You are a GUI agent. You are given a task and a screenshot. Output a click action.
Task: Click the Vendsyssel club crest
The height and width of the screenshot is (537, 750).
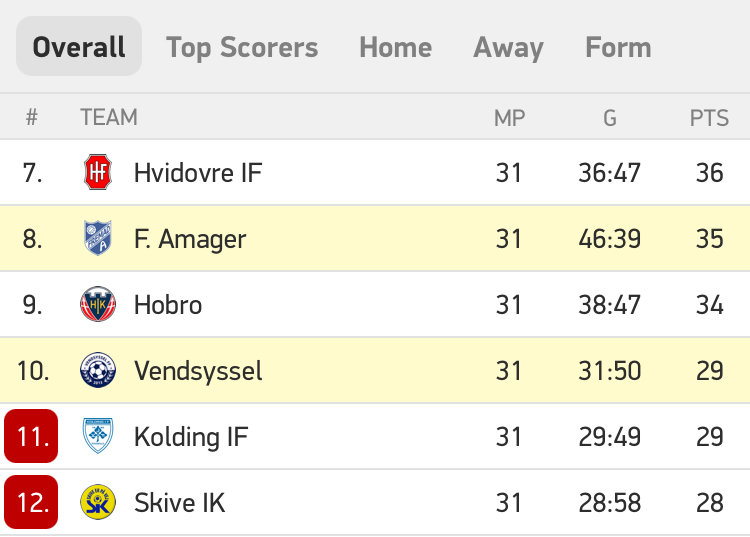[x=98, y=371]
